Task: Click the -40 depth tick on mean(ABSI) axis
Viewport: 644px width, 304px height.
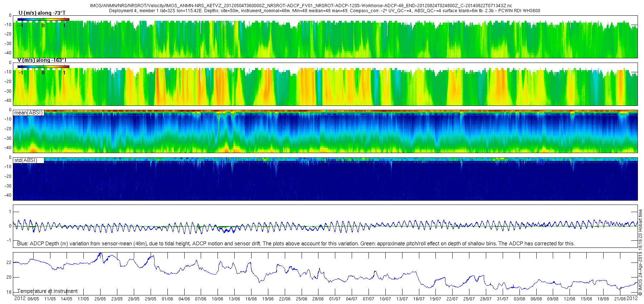Action: coord(8,148)
